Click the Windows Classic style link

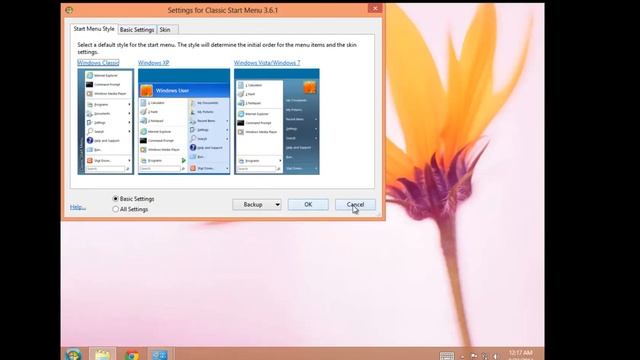coord(98,62)
